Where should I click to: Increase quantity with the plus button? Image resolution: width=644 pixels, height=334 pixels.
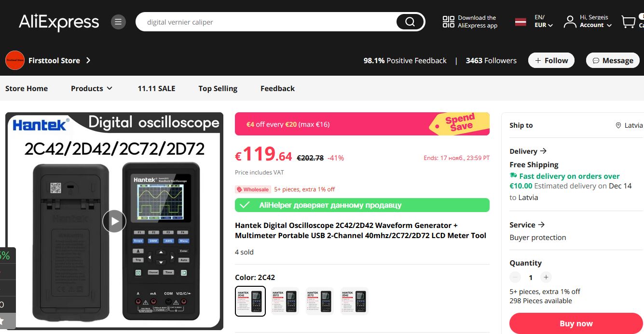(546, 277)
